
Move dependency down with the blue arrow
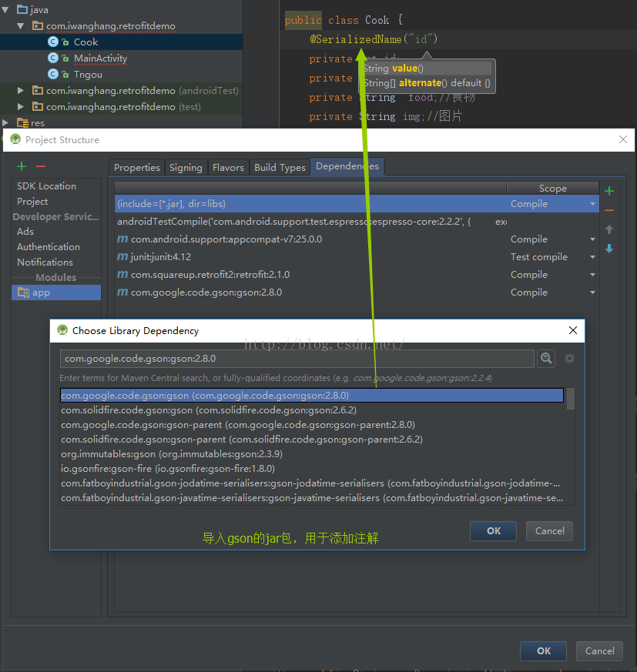click(609, 249)
